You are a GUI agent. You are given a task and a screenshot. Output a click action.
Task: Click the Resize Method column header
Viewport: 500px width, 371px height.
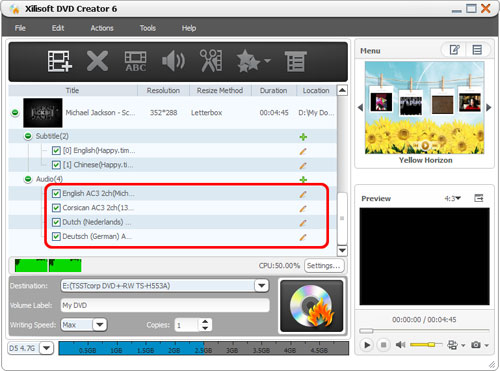pyautogui.click(x=220, y=90)
